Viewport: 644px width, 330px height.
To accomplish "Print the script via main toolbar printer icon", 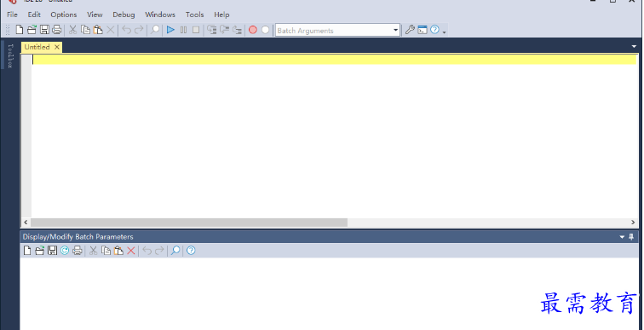I will (57, 30).
